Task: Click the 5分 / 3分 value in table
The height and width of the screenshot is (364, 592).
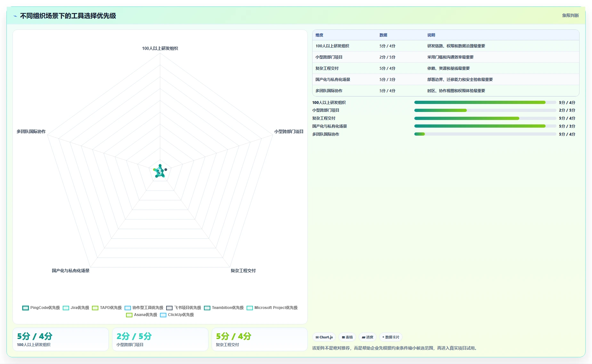Action: coord(387,80)
